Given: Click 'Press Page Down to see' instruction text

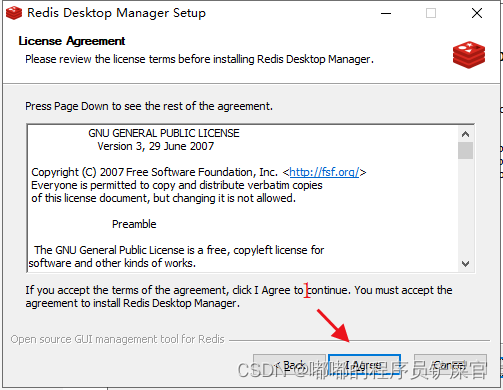Looking at the screenshot, I should tap(149, 106).
